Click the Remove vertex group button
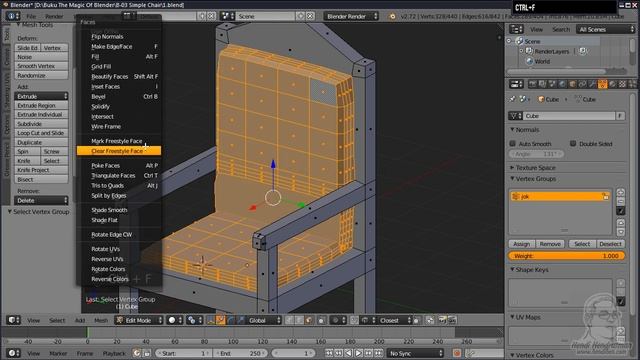The image size is (640, 360). [550, 244]
